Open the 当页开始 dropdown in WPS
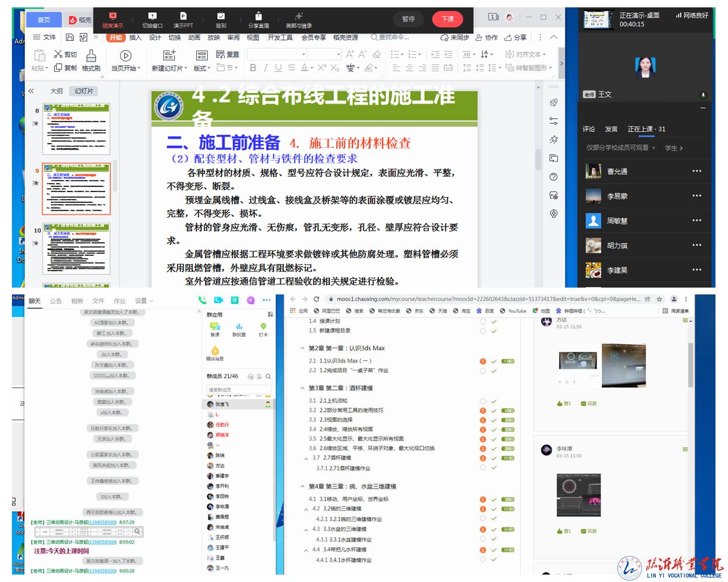This screenshot has height=582, width=728. [126, 68]
